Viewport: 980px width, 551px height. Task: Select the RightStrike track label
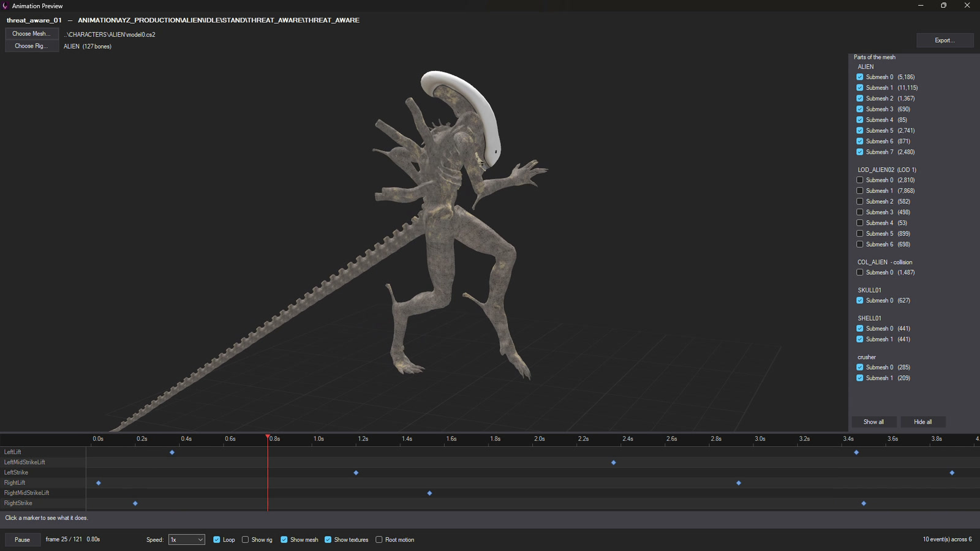click(18, 503)
